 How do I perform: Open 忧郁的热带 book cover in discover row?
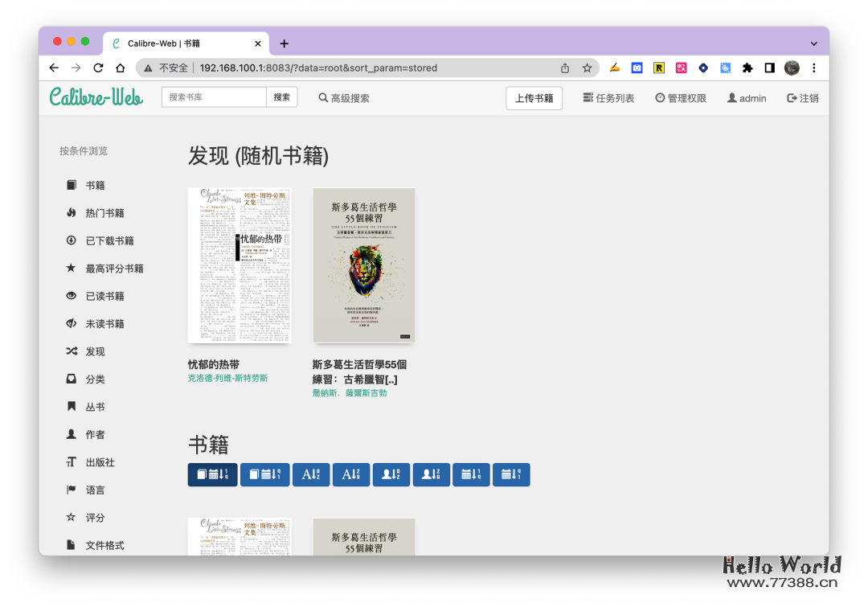(x=240, y=265)
